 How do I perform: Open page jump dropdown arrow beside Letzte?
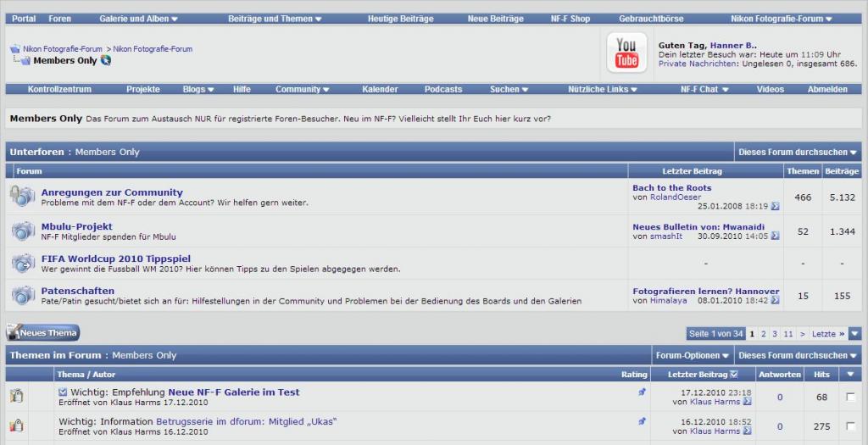coord(855,334)
